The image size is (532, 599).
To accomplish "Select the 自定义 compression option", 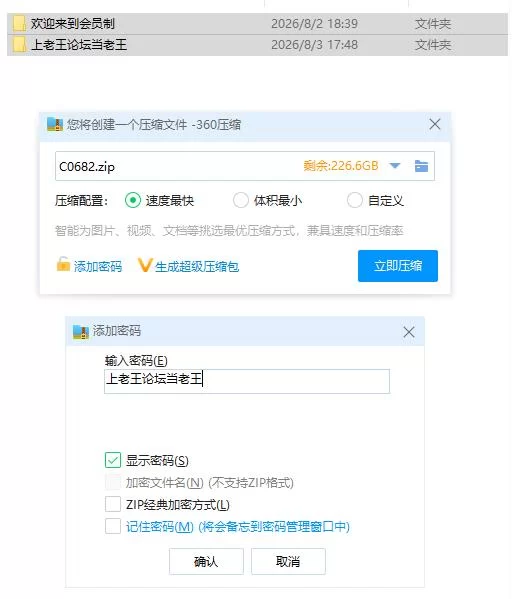I will [x=354, y=200].
